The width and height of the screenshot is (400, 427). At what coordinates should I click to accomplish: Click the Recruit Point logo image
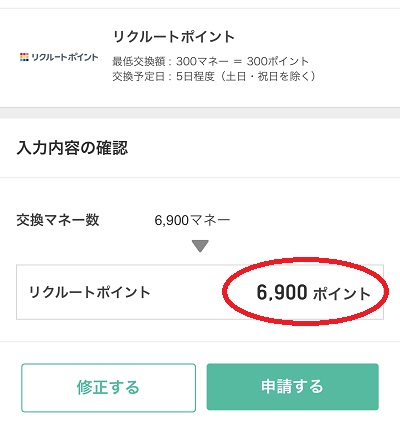coord(59,57)
